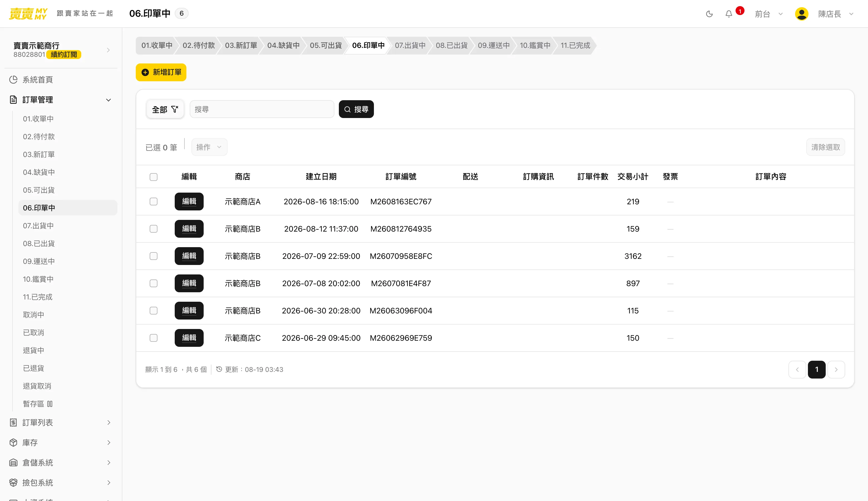Clear filter via 全部 funnel button
The image size is (868, 501).
[165, 109]
